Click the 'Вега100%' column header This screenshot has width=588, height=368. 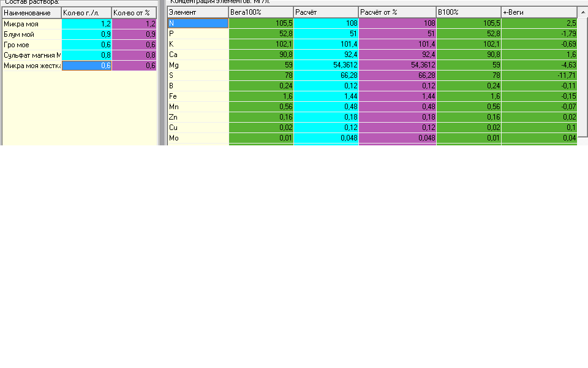(261, 12)
